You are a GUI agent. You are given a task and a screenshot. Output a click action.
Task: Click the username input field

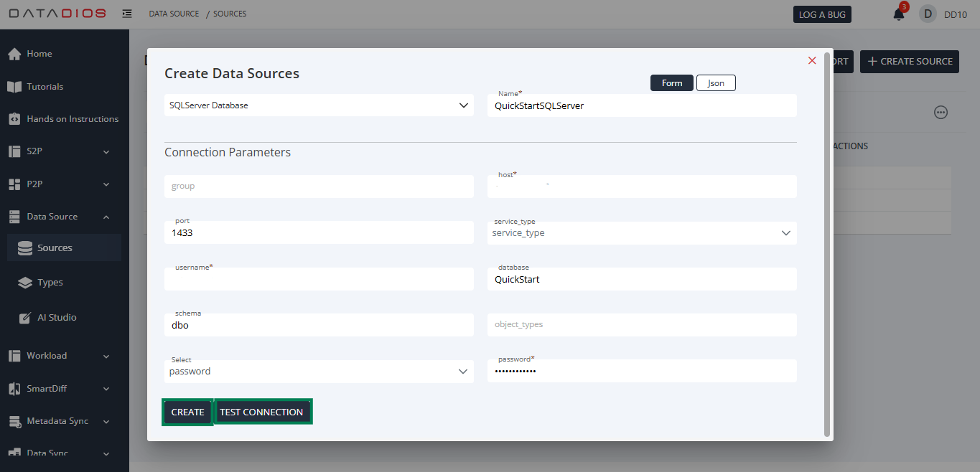coord(319,280)
